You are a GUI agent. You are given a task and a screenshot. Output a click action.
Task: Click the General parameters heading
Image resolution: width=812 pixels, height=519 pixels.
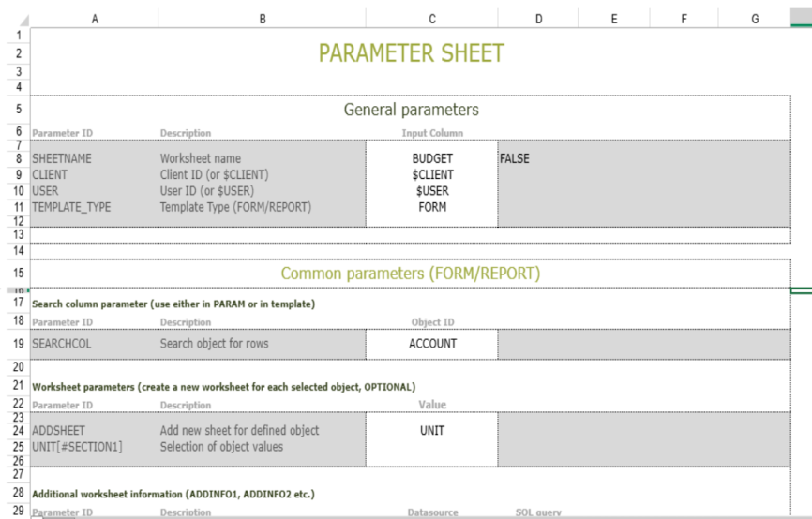click(411, 110)
